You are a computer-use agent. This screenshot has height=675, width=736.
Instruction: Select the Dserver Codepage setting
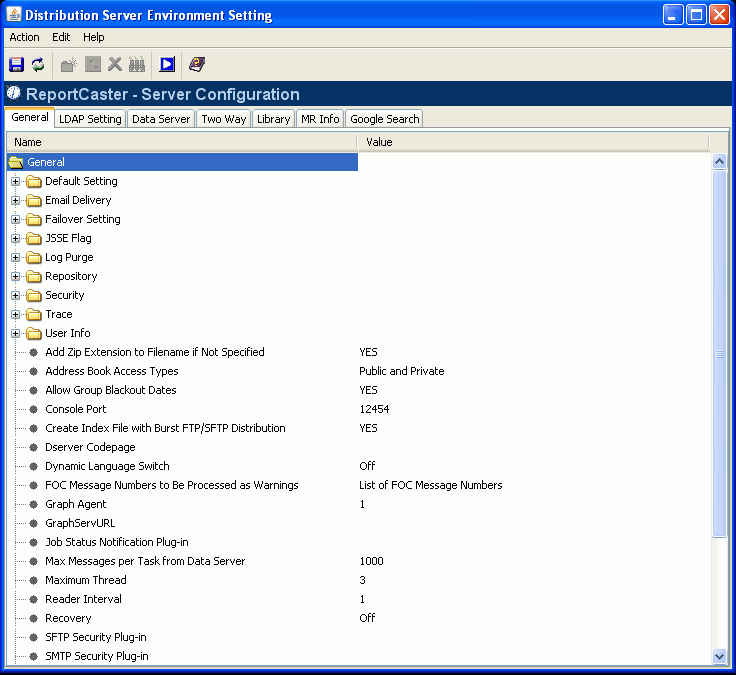click(90, 447)
